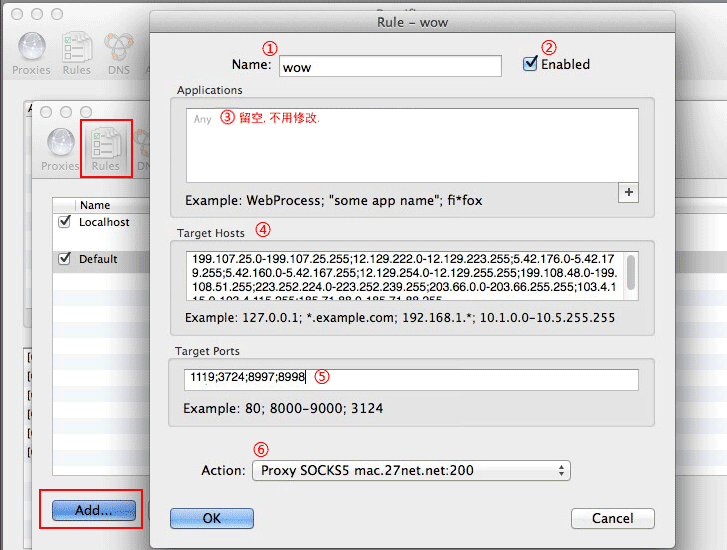Click Rules icon in the rearmost window toolbar
The width and height of the screenshot is (727, 550).
tap(77, 53)
